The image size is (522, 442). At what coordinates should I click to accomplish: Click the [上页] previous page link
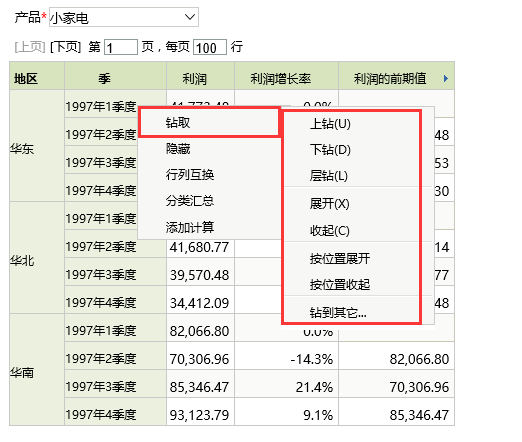pyautogui.click(x=30, y=47)
